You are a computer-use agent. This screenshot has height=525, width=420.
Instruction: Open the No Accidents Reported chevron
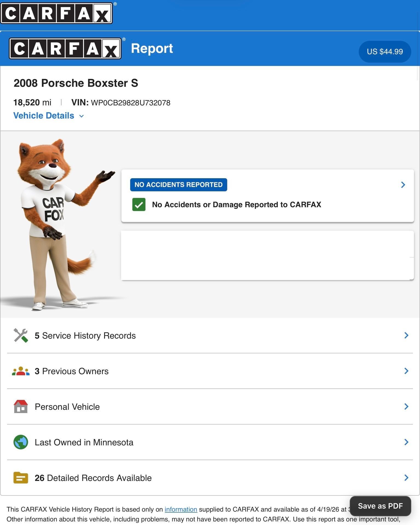click(x=403, y=185)
